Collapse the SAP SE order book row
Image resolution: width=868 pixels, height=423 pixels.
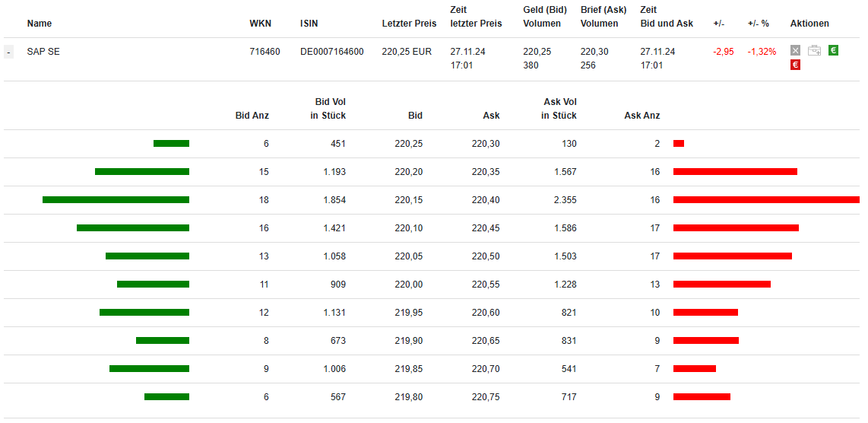coord(8,52)
